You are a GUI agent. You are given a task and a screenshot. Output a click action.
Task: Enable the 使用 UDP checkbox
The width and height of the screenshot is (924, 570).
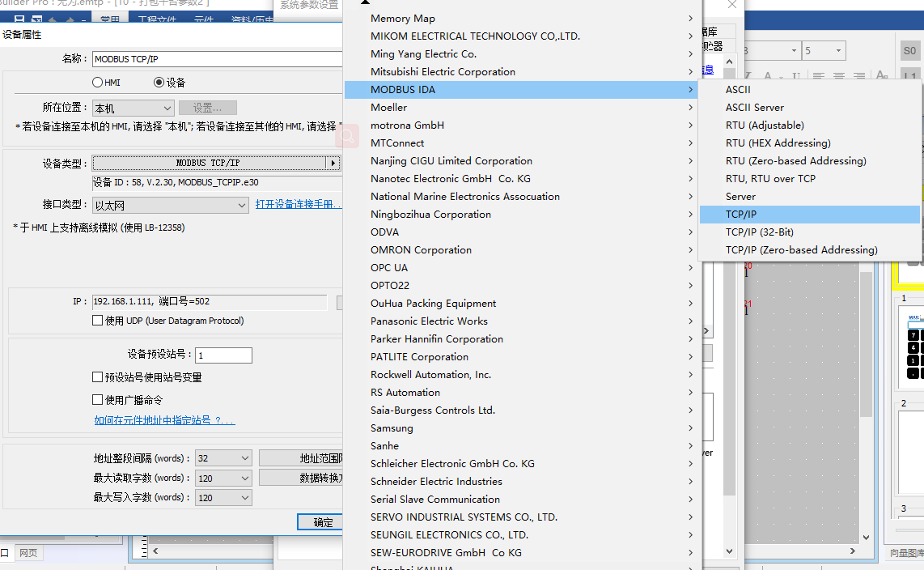[x=98, y=321]
